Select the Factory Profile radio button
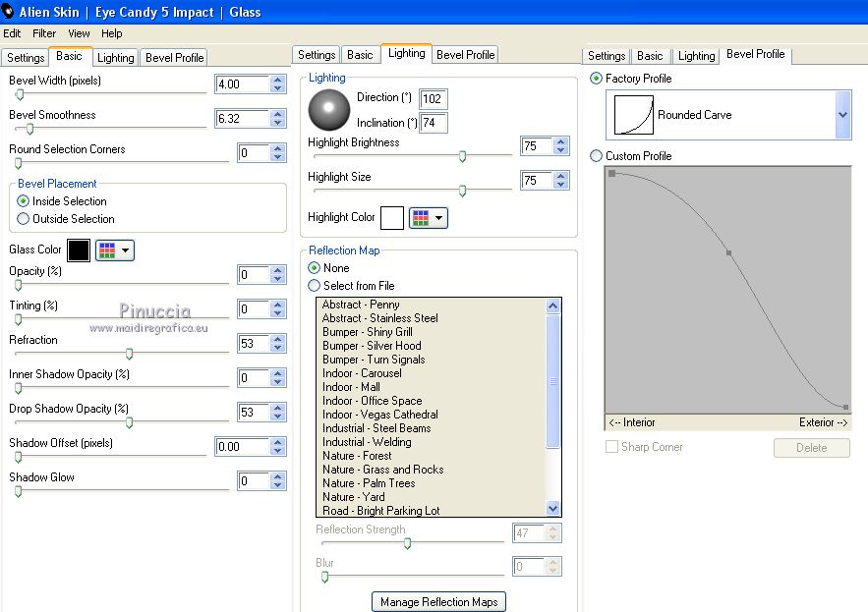The image size is (868, 612). coord(596,79)
